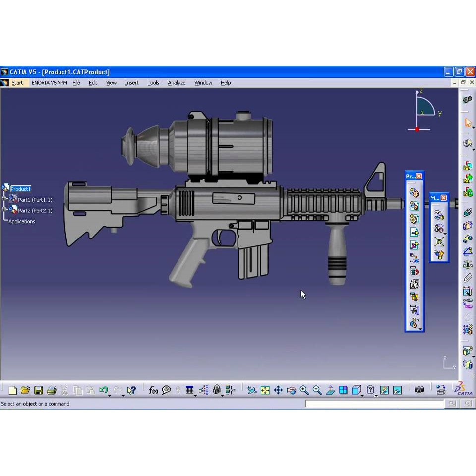Select the Fit All In view icon

pos(265,390)
